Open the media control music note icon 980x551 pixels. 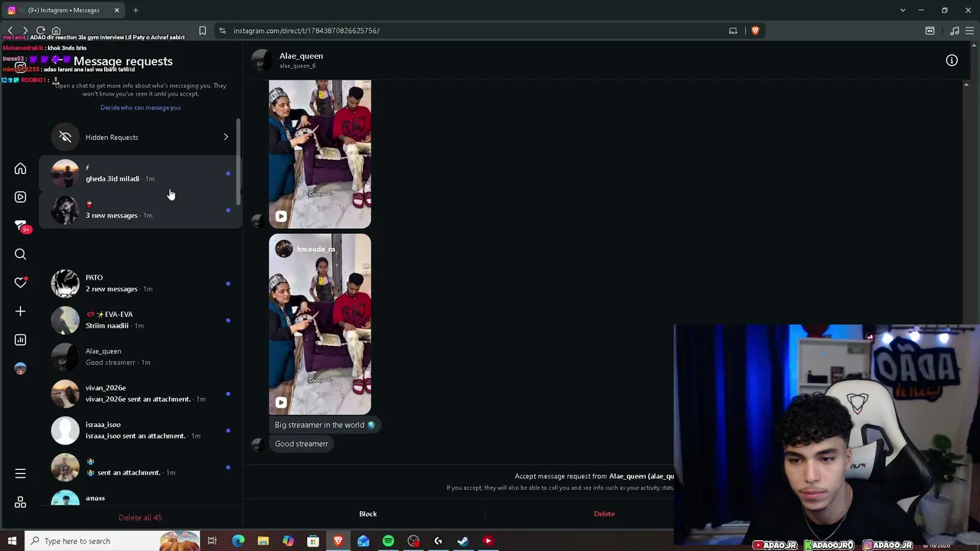pyautogui.click(x=954, y=31)
